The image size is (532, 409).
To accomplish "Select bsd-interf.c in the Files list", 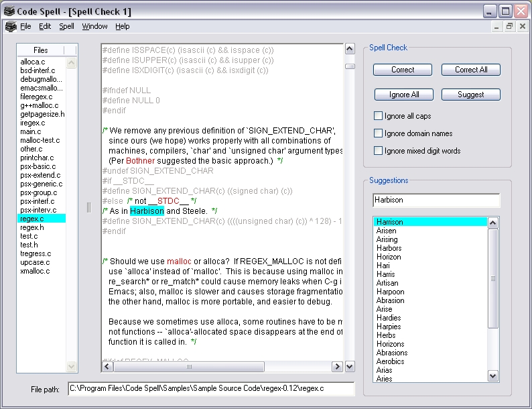I will coord(38,70).
